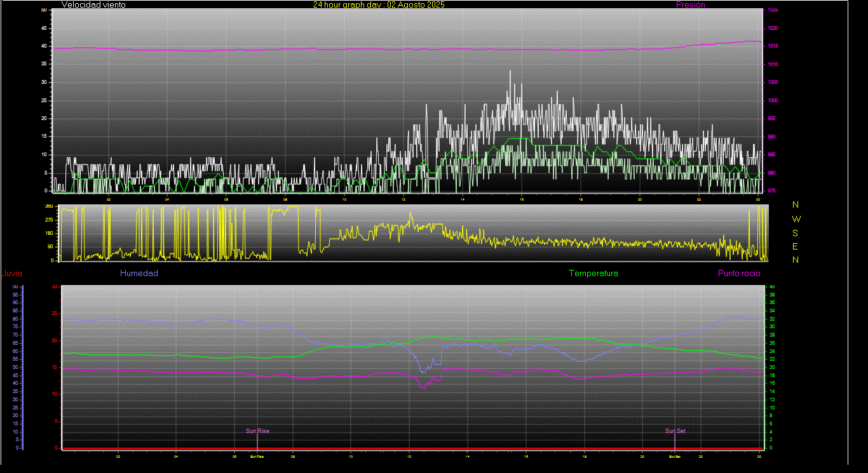Click the 'Humedad' legend label
868x473 pixels.
139,274
